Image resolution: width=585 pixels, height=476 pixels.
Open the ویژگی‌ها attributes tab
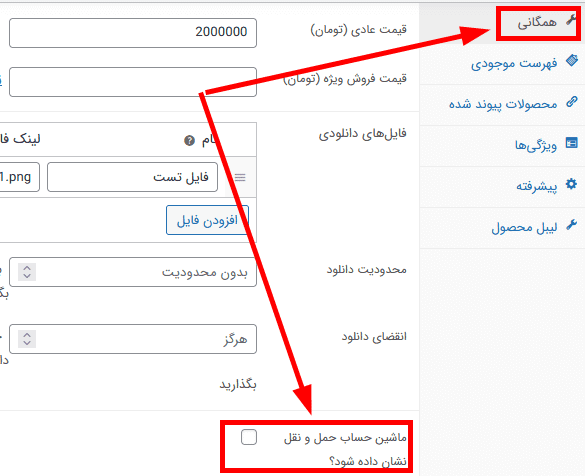point(502,146)
